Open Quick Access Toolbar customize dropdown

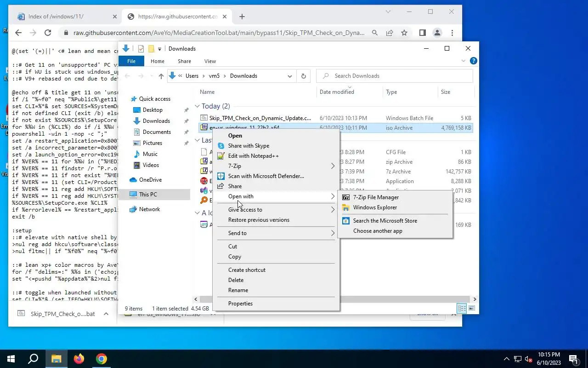(x=159, y=49)
